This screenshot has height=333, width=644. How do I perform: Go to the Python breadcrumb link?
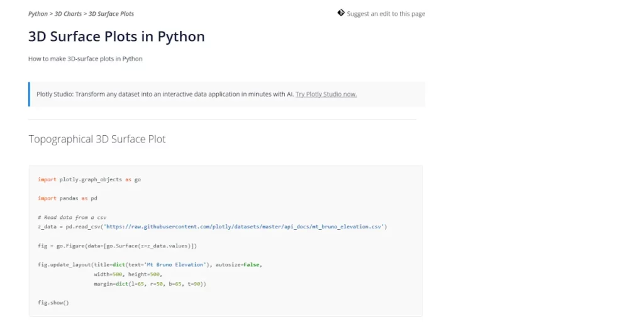point(38,14)
